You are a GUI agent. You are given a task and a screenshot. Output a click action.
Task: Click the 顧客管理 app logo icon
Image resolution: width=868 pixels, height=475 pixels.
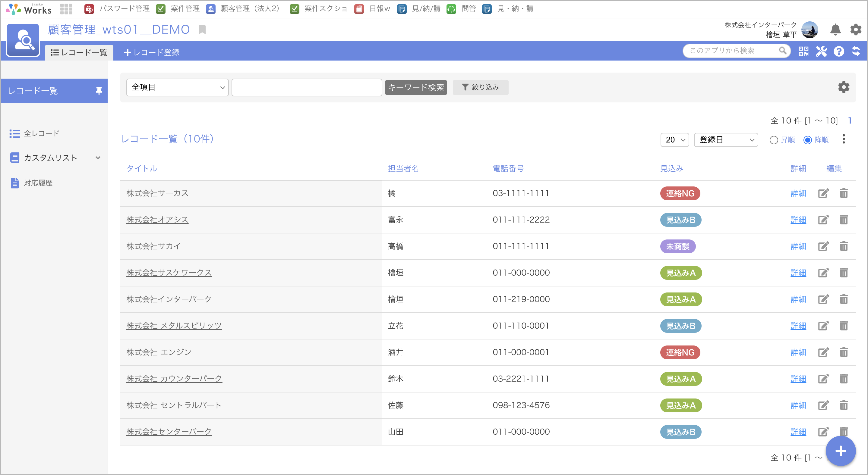23,40
